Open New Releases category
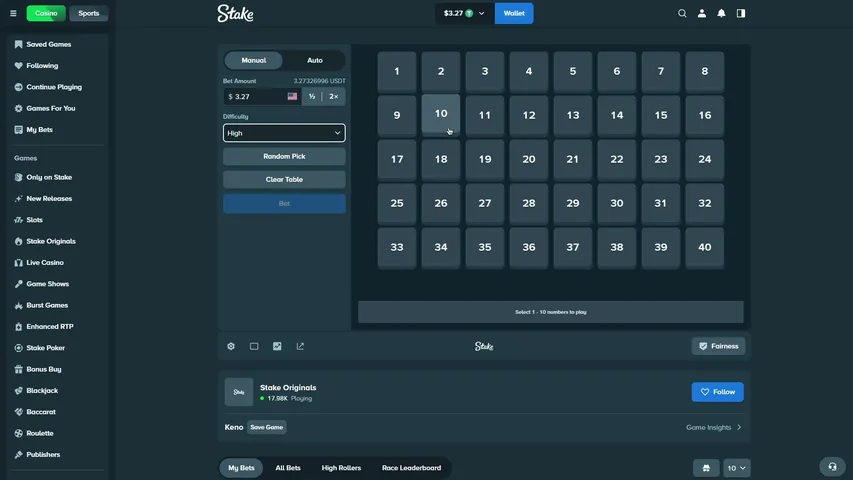Viewport: 853px width, 480px height. pos(49,199)
